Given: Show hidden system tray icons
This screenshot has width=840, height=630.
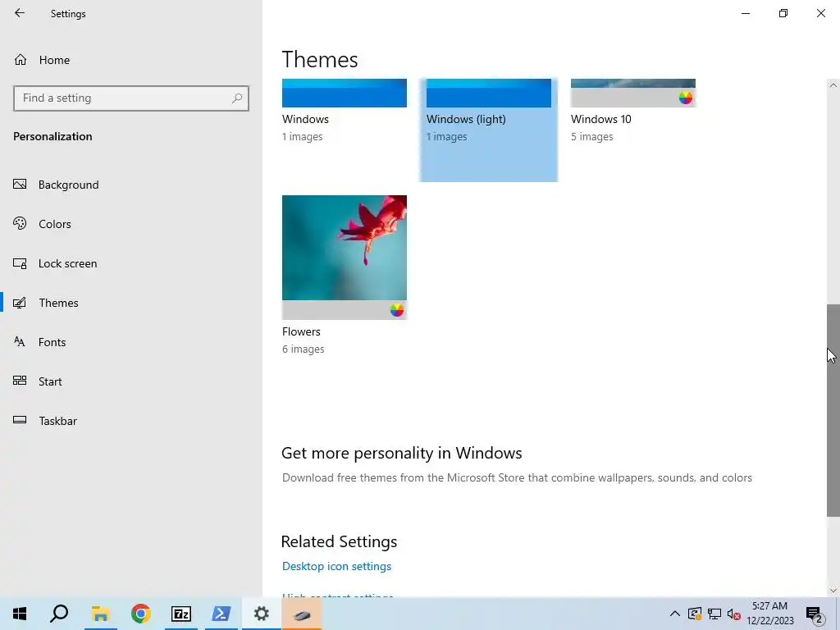Looking at the screenshot, I should point(675,614).
